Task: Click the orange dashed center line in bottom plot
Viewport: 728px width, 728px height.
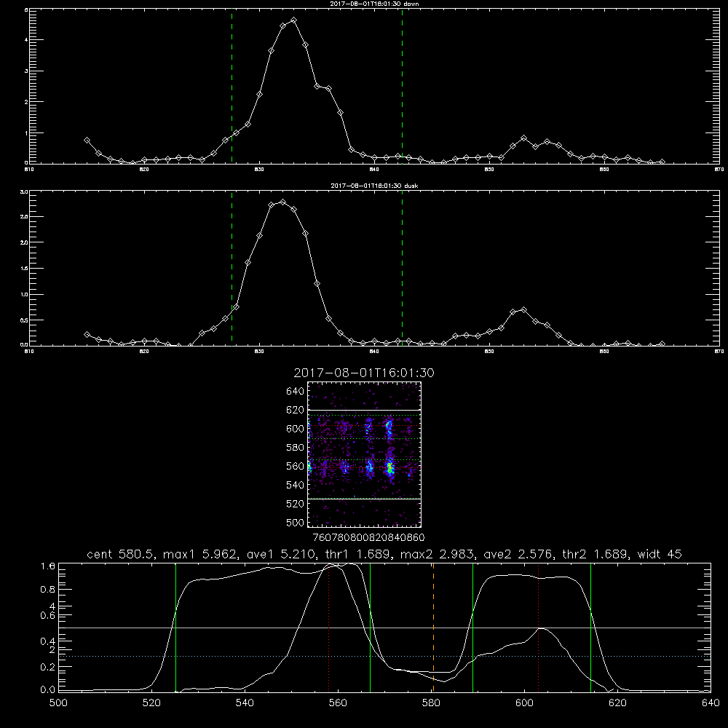Action: coord(433,628)
